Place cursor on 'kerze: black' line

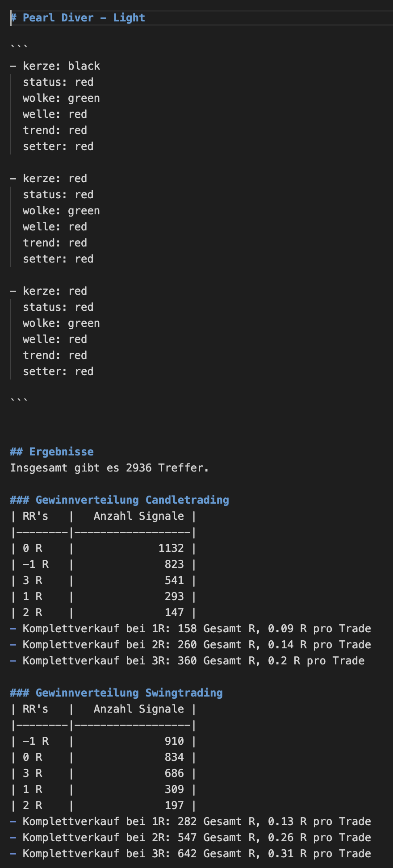tap(61, 66)
